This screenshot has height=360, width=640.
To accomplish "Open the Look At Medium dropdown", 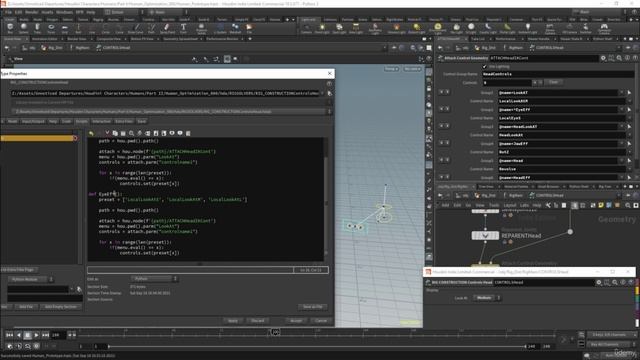I will 487,298.
